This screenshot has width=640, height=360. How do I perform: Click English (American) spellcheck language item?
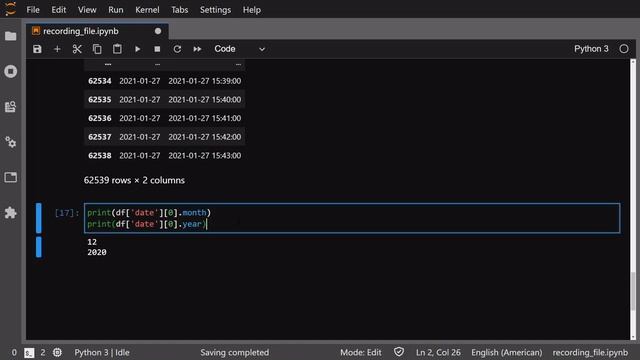(507, 353)
